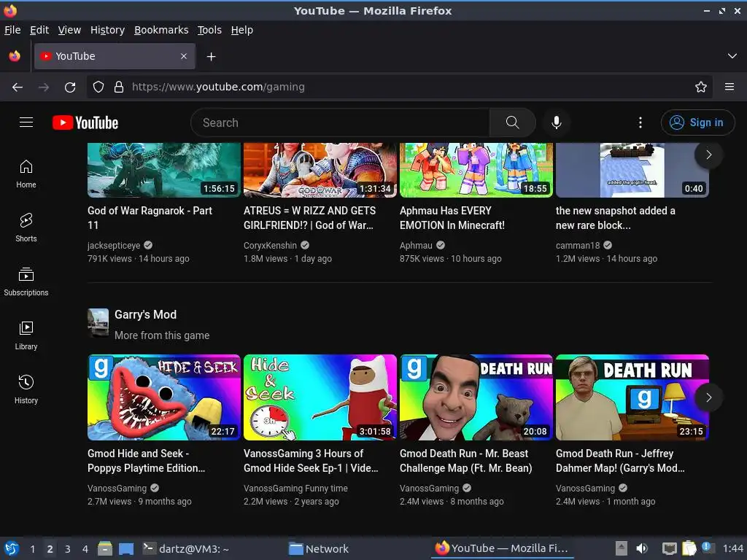Play Mr. Bean Death Run thumbnail
The width and height of the screenshot is (747, 560).
point(476,397)
